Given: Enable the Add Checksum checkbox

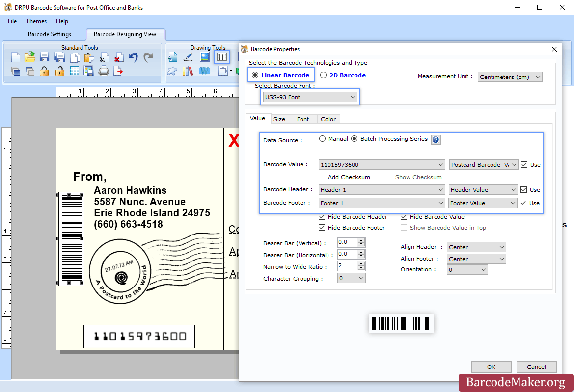Looking at the screenshot, I should pyautogui.click(x=322, y=177).
